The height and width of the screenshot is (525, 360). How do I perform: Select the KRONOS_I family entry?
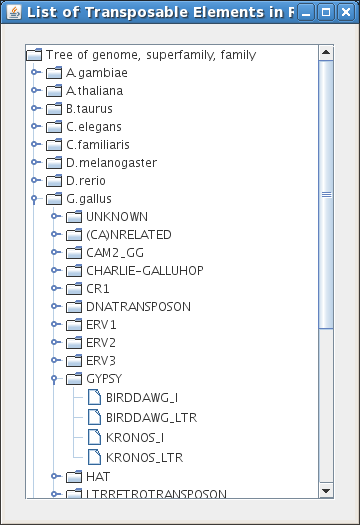135,438
